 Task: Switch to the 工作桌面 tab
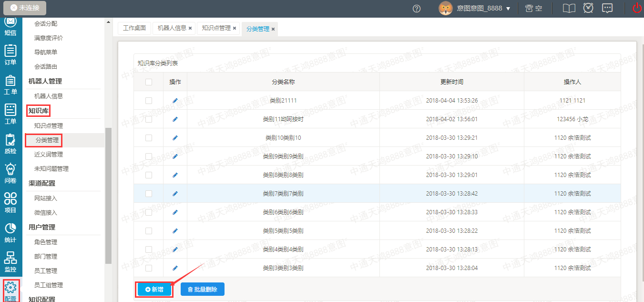[x=134, y=28]
